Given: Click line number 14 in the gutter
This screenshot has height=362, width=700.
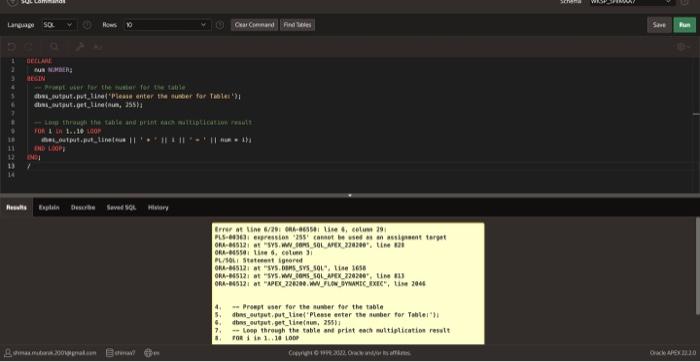Looking at the screenshot, I should tap(12, 175).
